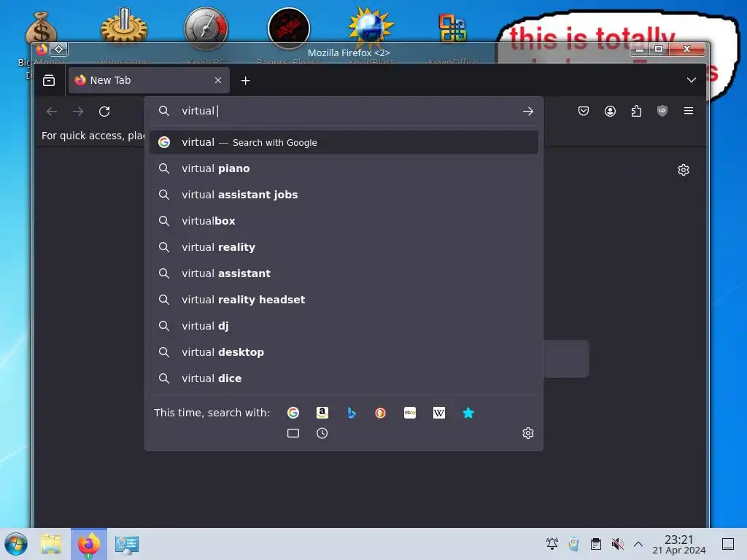
Task: Open the sun KevinBlast desktop icon
Action: [x=370, y=28]
